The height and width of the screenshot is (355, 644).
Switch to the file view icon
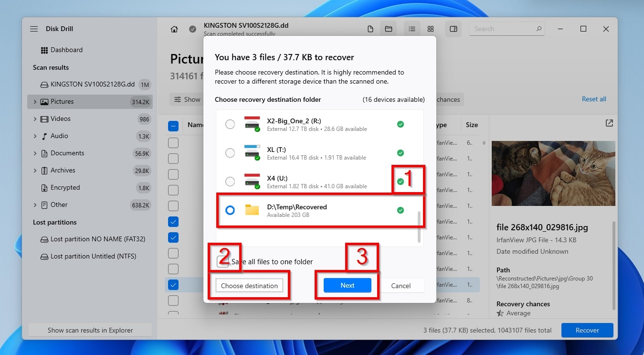click(370, 29)
